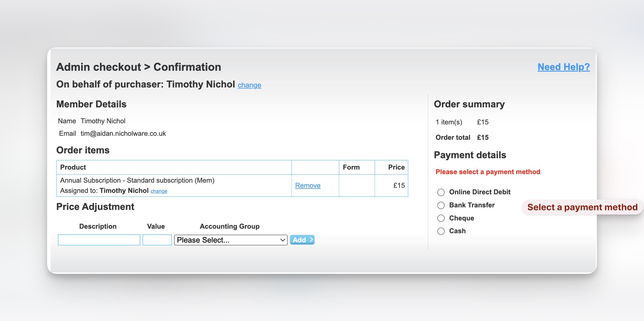The width and height of the screenshot is (644, 321).
Task: Click change link beside Assigned to
Action: click(159, 191)
